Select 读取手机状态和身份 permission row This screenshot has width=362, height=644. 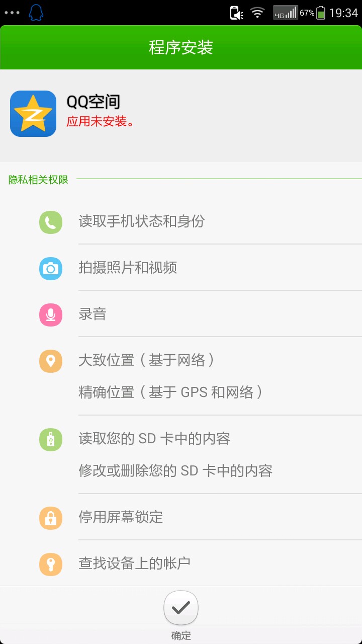click(142, 221)
